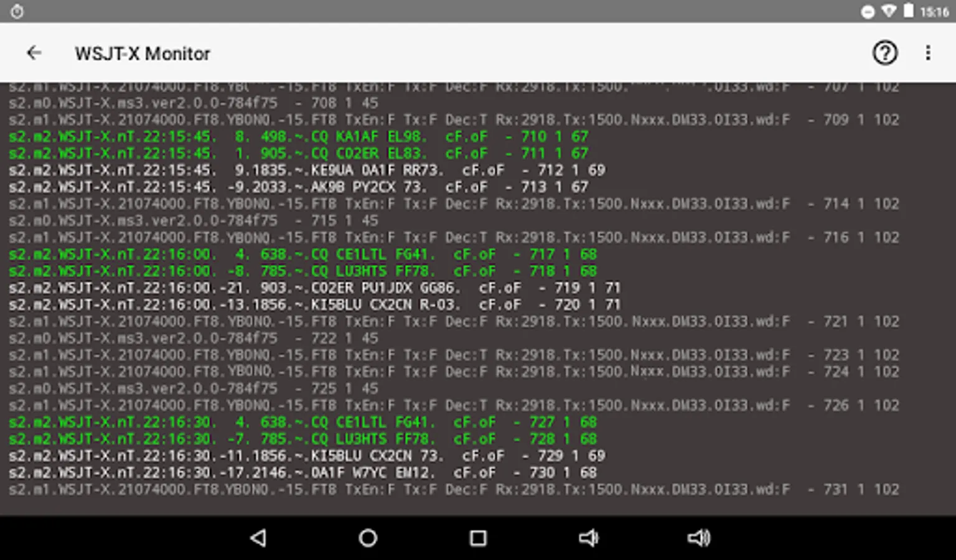This screenshot has height=560, width=956.
Task: Select the status log line numbered 731
Action: [454, 489]
